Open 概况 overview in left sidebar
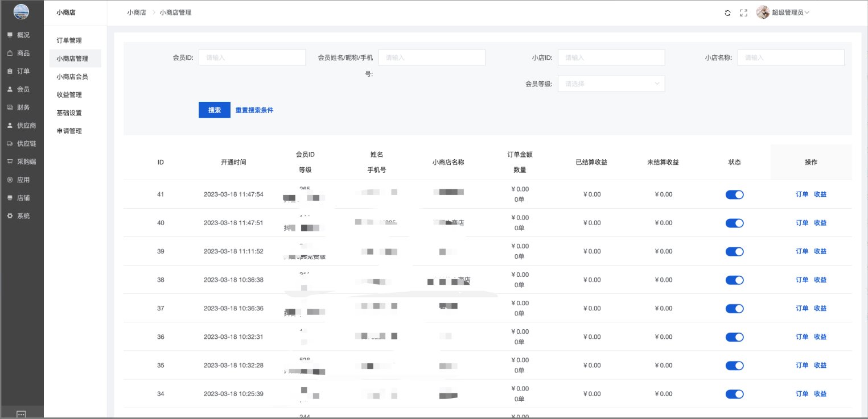The image size is (868, 419). [23, 35]
